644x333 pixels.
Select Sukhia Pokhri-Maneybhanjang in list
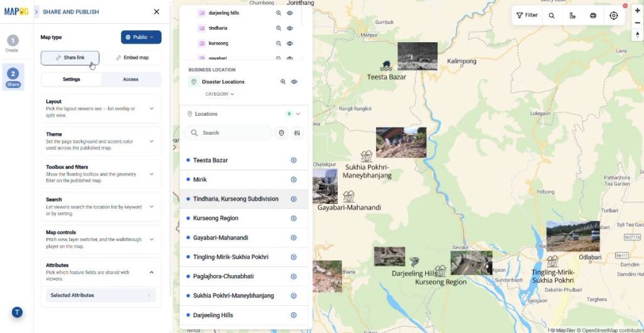(244, 296)
